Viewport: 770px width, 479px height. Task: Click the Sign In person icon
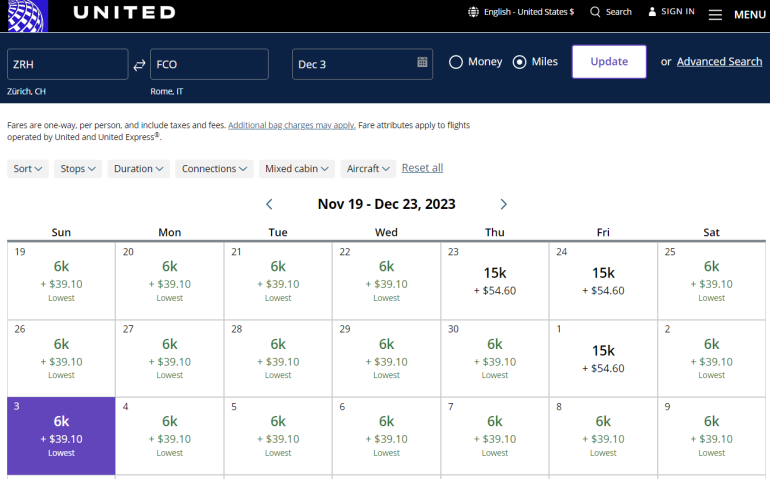click(x=653, y=12)
